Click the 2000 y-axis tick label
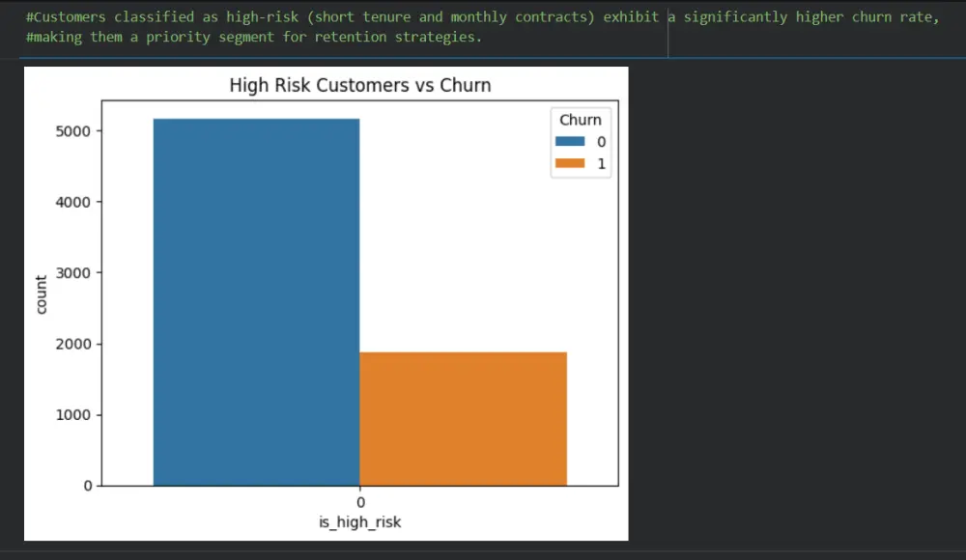This screenshot has height=560, width=966. (x=72, y=344)
